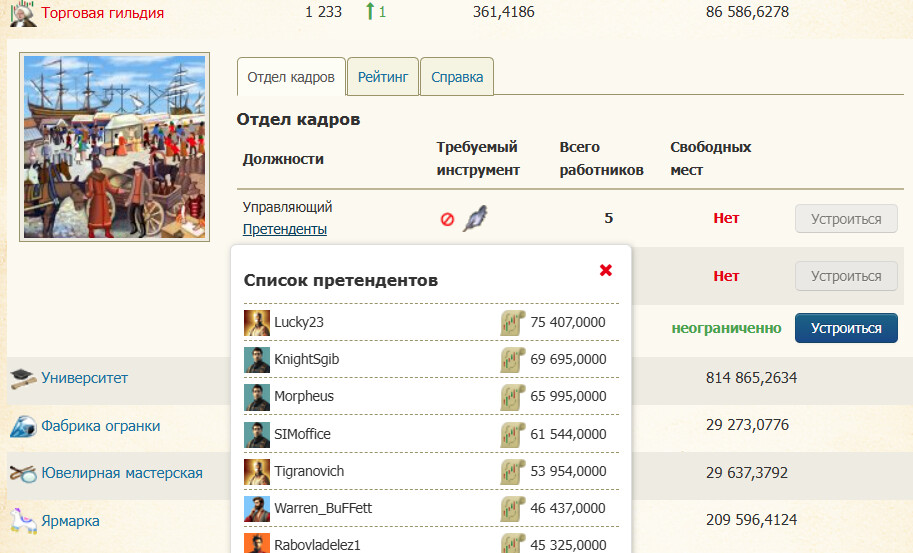The height and width of the screenshot is (553, 913).
Task: Select applicant name Warren_BuFFett
Action: (x=323, y=508)
